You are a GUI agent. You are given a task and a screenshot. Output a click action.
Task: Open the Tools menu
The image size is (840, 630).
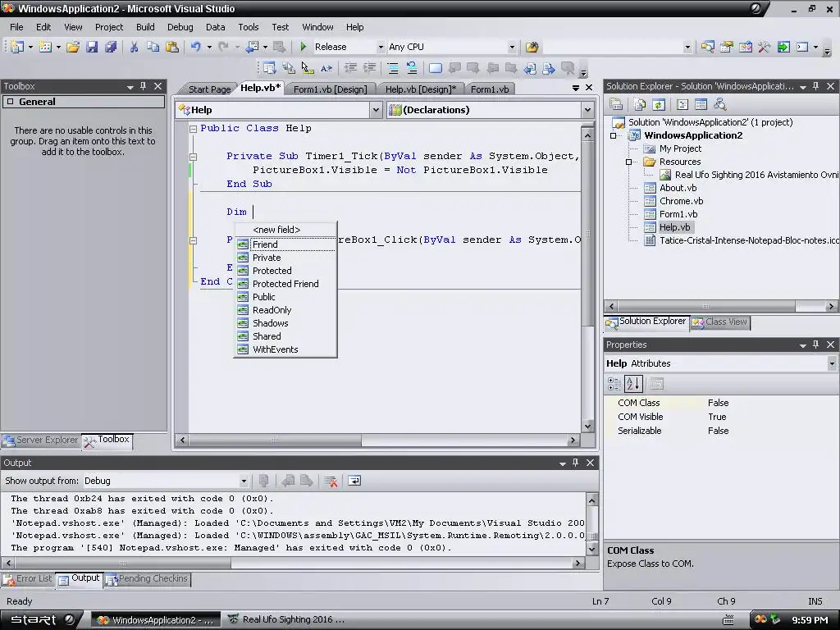248,27
